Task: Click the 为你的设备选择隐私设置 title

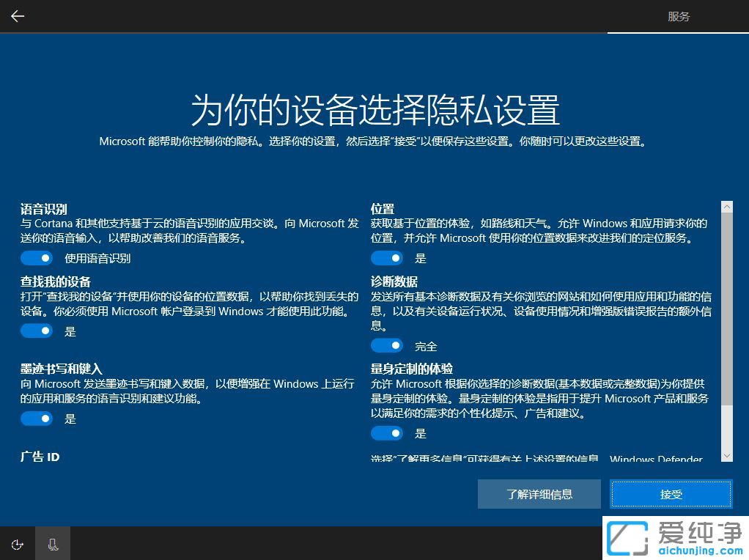Action: coord(375,110)
